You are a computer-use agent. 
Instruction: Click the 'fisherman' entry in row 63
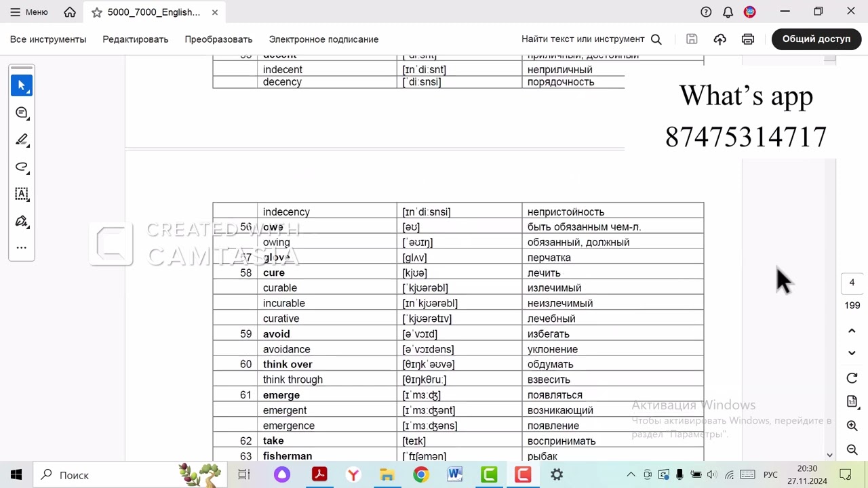tap(288, 456)
